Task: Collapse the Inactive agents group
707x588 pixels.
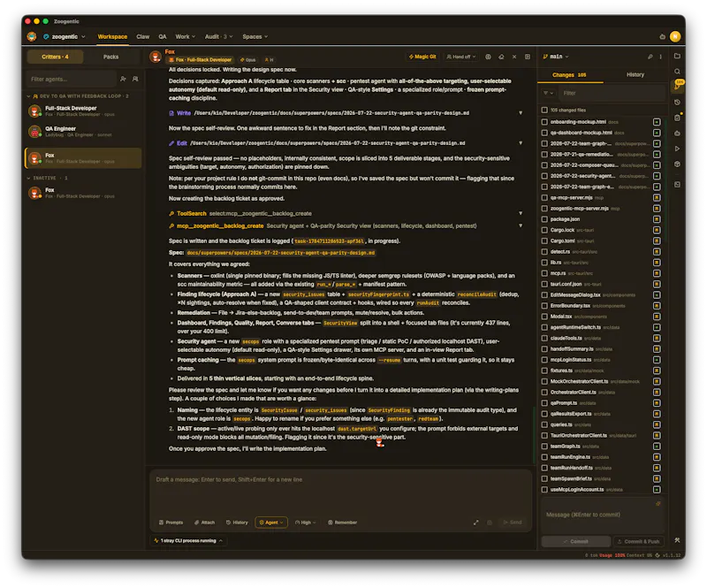Action: (48, 179)
